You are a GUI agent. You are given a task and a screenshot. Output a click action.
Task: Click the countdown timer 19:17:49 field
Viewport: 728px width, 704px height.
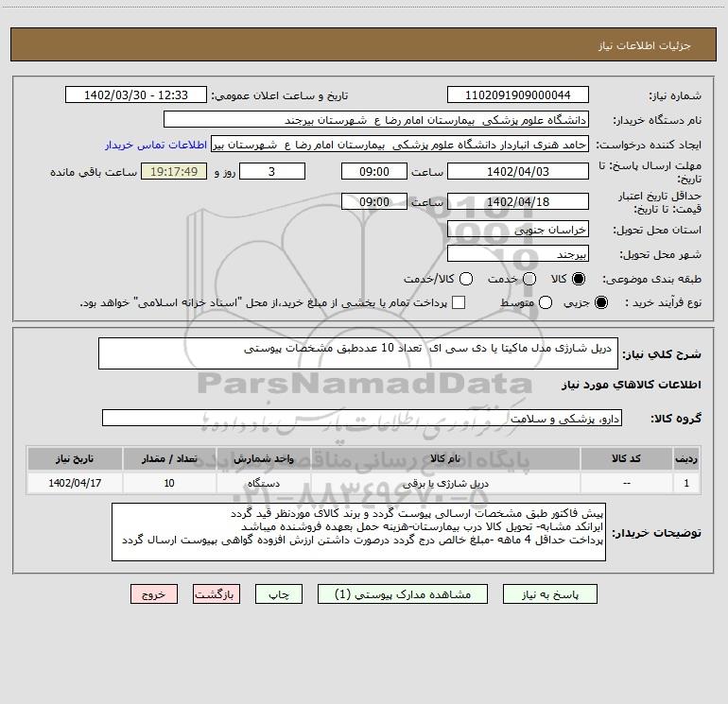tap(174, 171)
